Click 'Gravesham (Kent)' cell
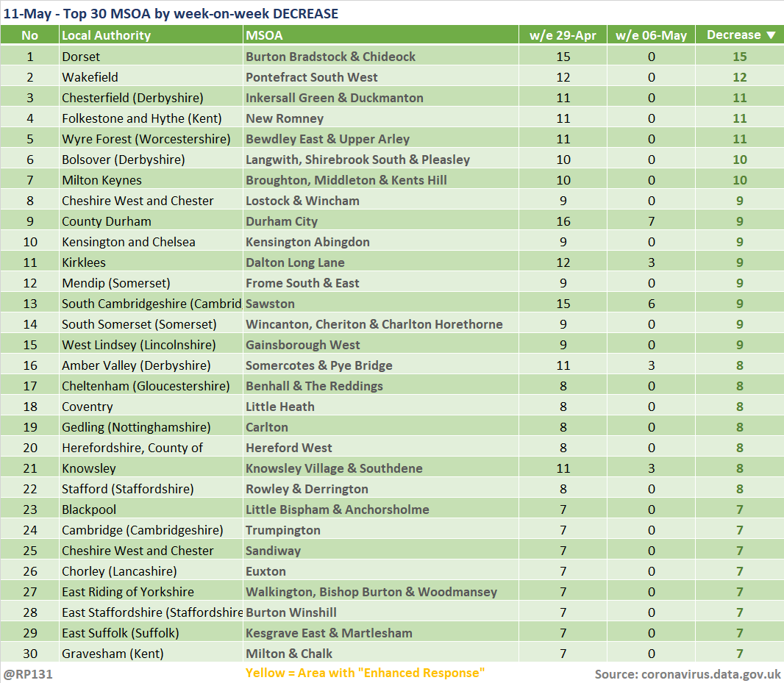 (151, 654)
